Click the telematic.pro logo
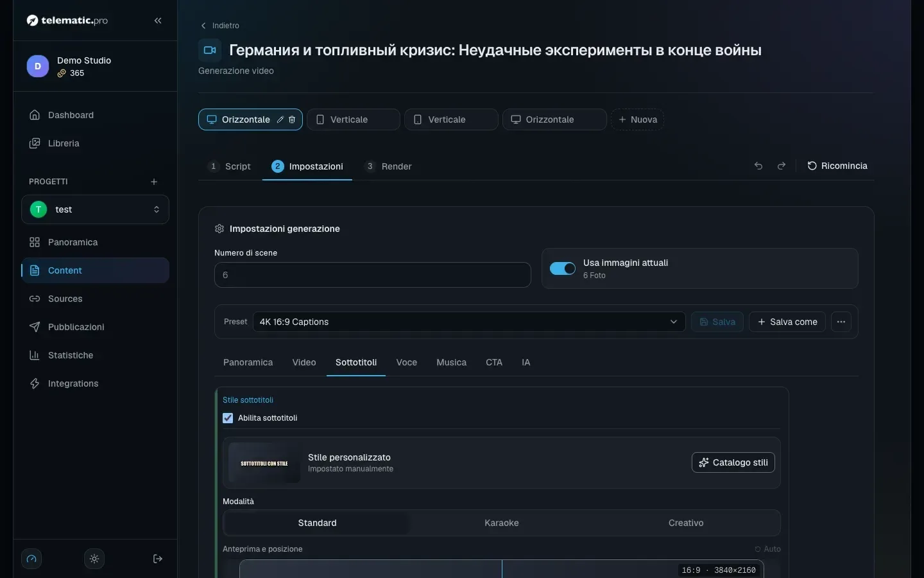The width and height of the screenshot is (924, 578). [x=67, y=21]
